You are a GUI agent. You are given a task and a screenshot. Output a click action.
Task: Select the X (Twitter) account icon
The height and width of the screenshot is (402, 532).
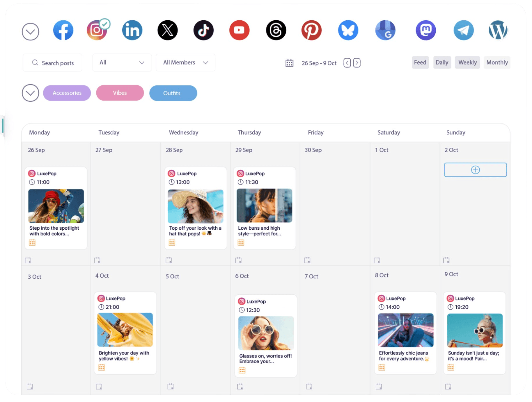click(x=168, y=30)
